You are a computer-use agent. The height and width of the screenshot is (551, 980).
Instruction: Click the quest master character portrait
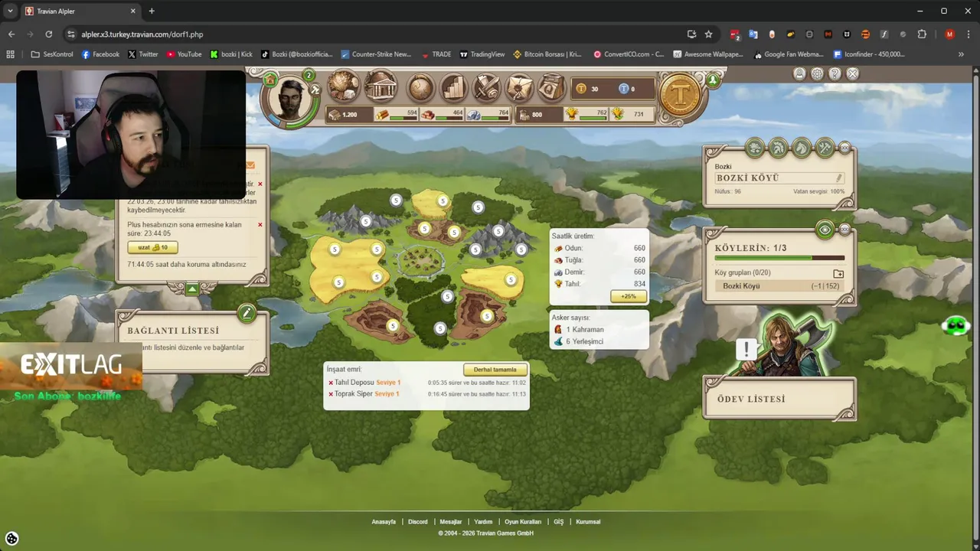coord(789,345)
